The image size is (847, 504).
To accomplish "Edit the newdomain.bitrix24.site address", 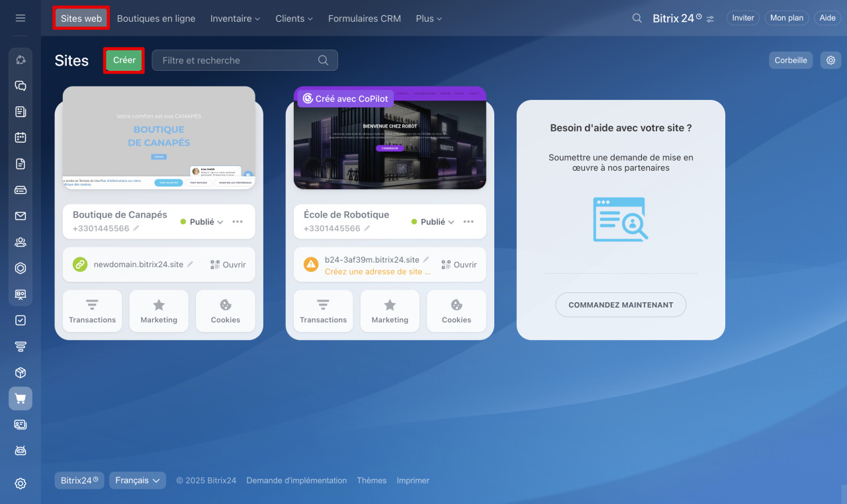I will click(190, 264).
